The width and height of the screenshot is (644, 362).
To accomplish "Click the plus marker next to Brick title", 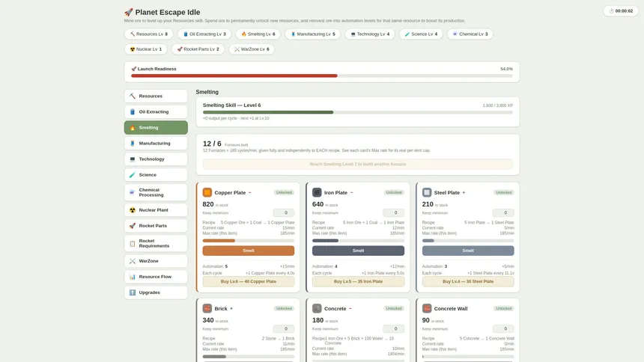I will [231, 309].
